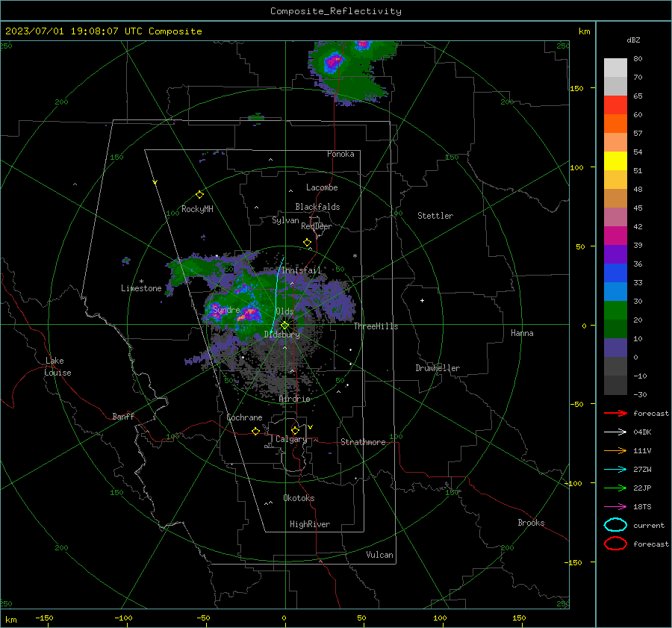Image resolution: width=672 pixels, height=628 pixels.
Task: Click the Airdrie city label
Action: pyautogui.click(x=294, y=399)
